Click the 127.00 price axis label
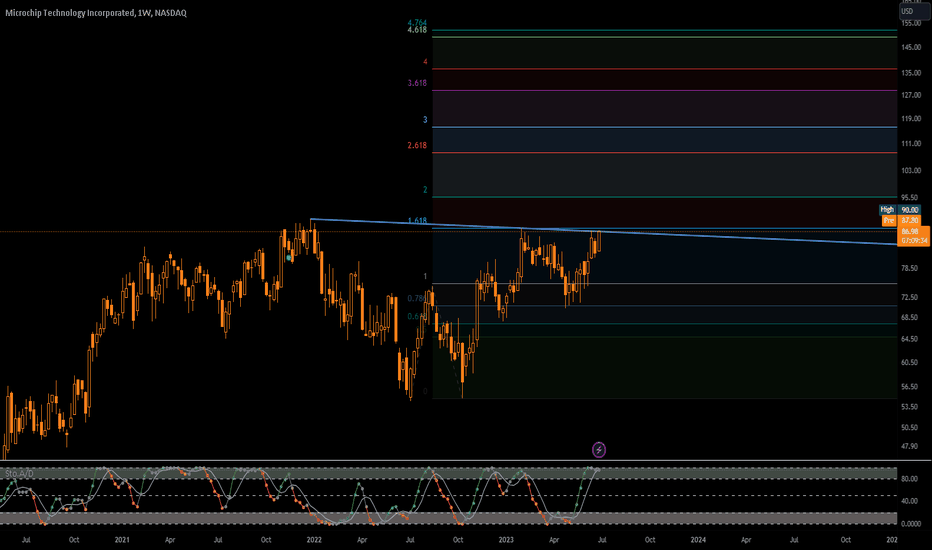 (x=911, y=95)
